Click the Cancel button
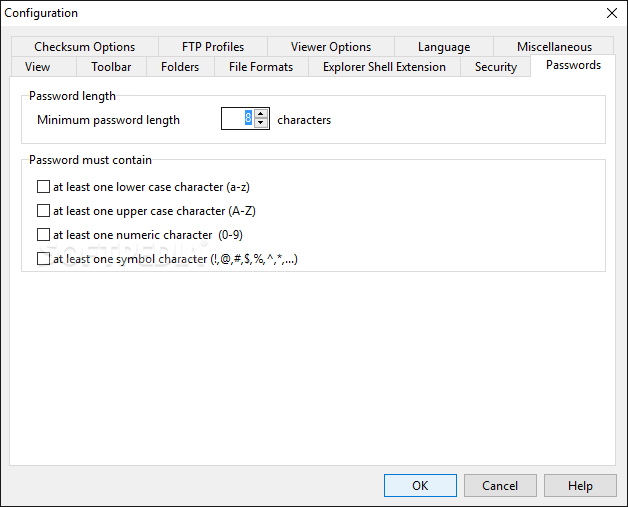The image size is (628, 507). [500, 486]
